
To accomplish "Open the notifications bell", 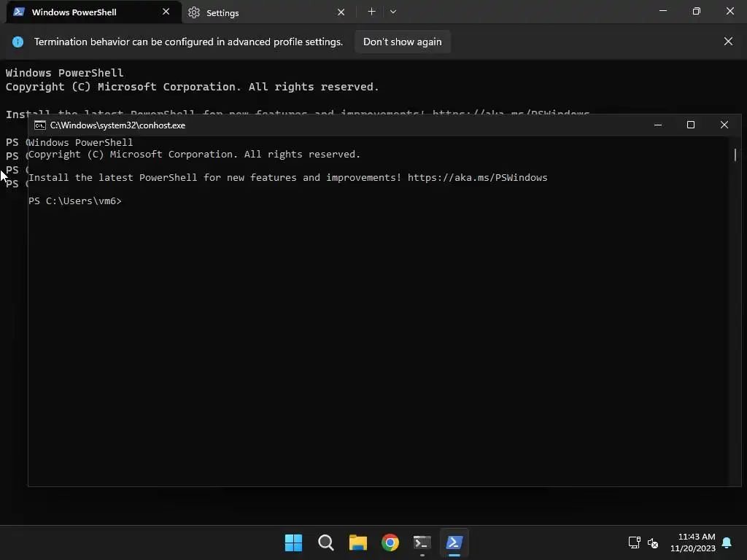I will [x=727, y=542].
